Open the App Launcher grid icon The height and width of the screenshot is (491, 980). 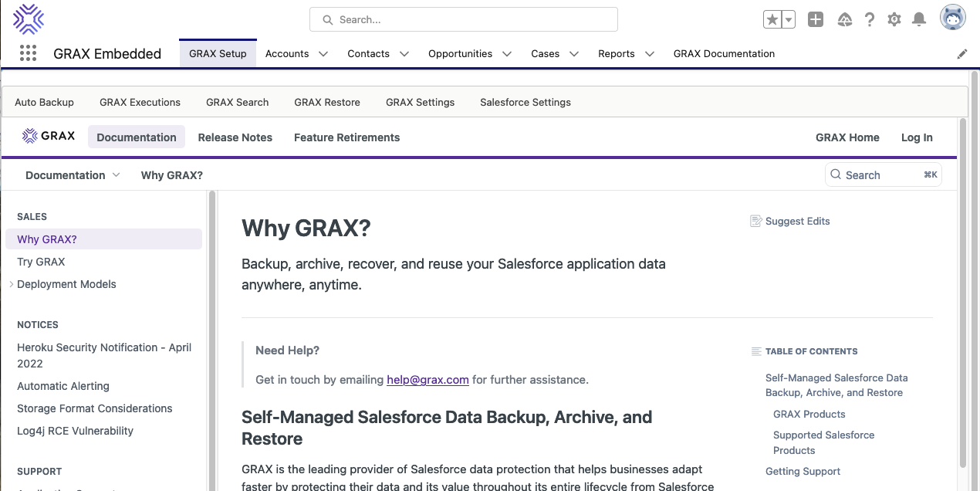[28, 53]
